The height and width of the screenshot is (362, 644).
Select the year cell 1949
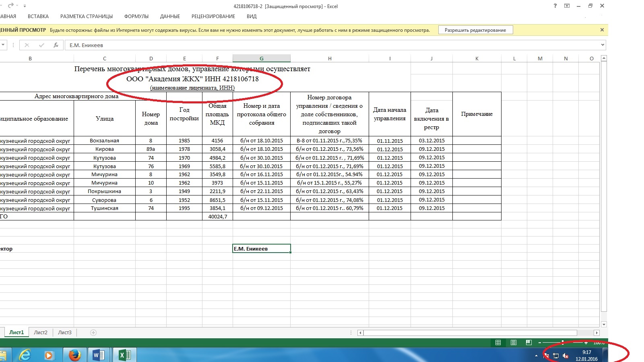tap(184, 191)
